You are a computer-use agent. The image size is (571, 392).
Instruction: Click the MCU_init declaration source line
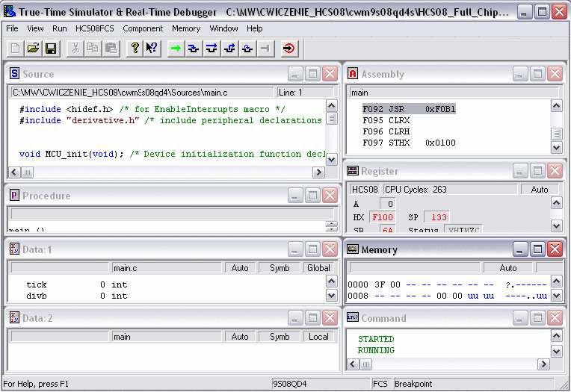172,154
